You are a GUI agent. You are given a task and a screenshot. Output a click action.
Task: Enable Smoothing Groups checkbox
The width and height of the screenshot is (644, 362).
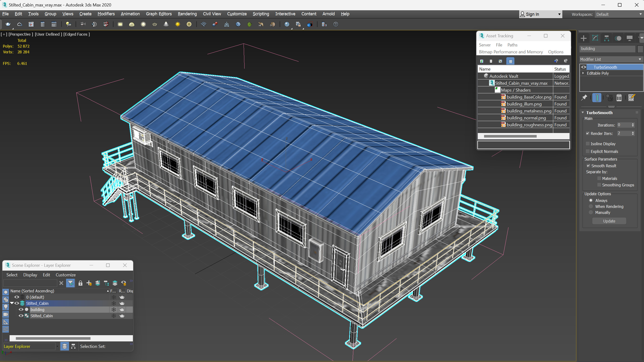point(599,185)
